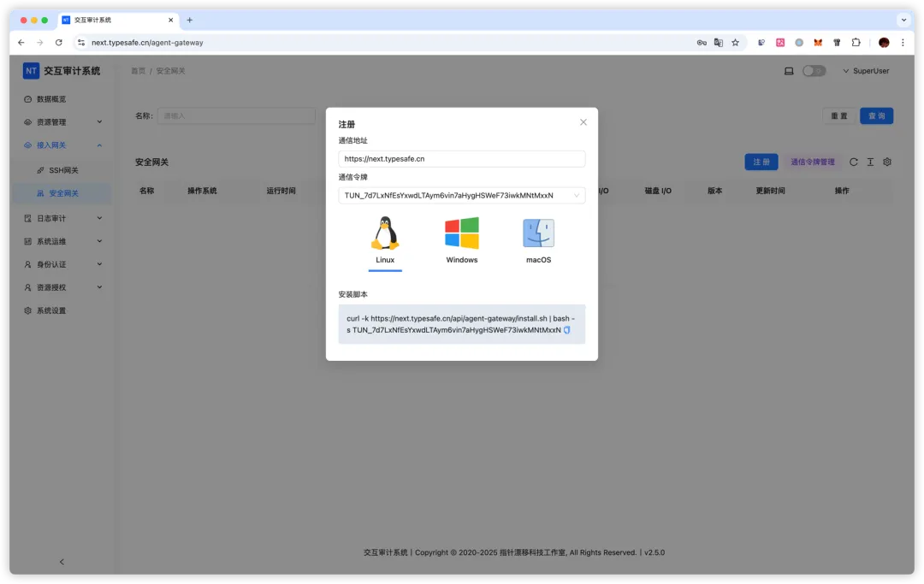Click the 更新时间 column header
The height and width of the screenshot is (584, 924).
click(x=770, y=191)
